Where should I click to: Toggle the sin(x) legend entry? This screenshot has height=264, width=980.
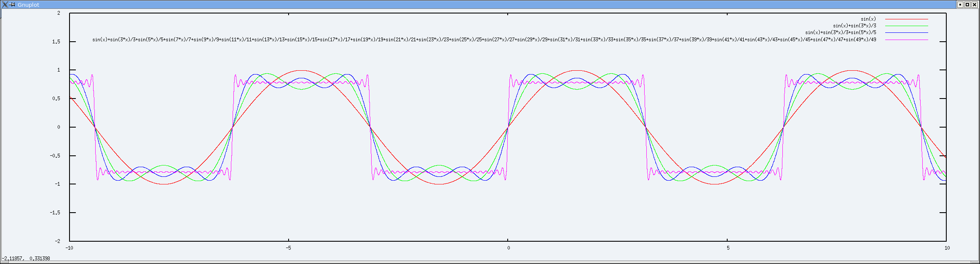coord(868,19)
